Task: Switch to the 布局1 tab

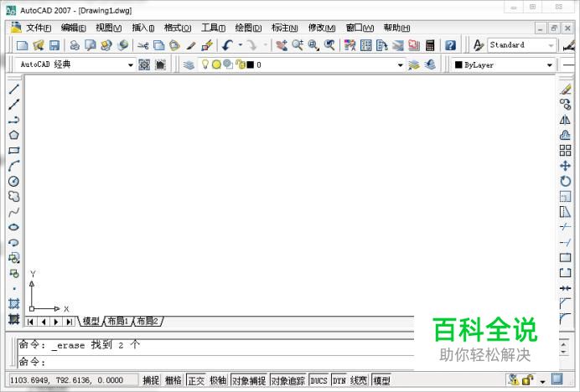Action: click(x=117, y=322)
